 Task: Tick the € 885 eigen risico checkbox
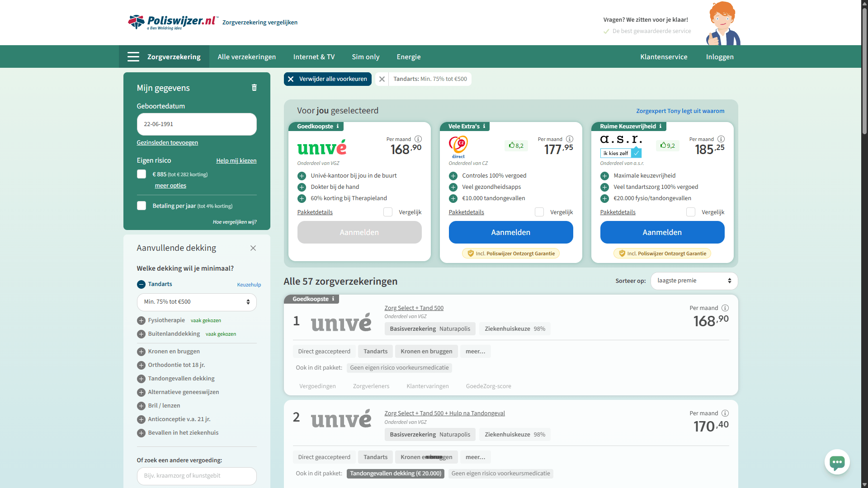142,174
